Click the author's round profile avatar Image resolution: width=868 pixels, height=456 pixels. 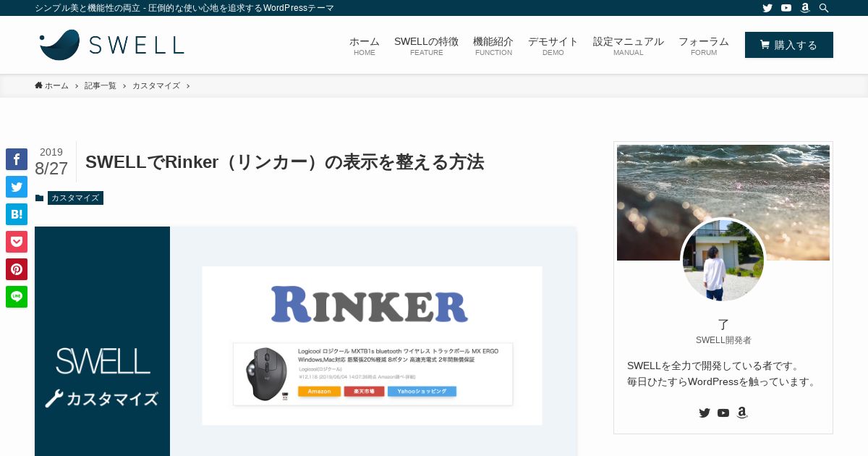(x=723, y=260)
